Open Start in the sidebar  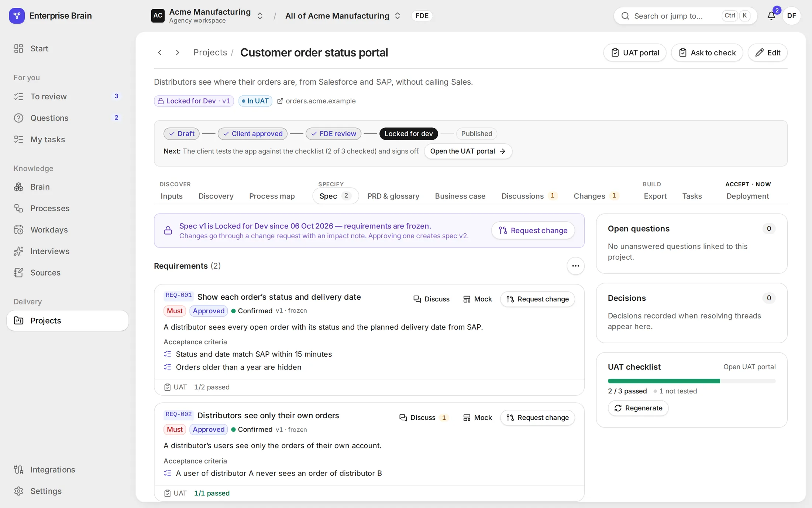tap(68, 48)
